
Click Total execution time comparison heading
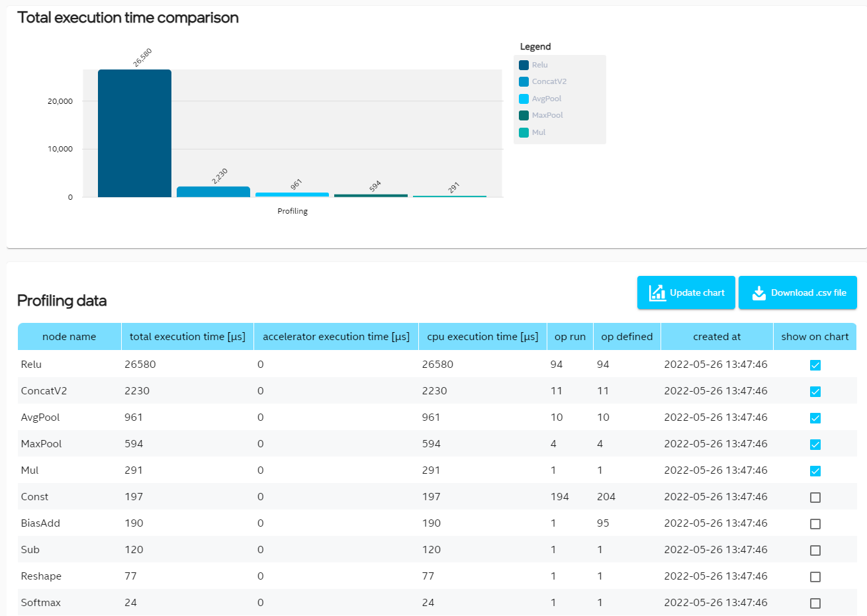(128, 18)
